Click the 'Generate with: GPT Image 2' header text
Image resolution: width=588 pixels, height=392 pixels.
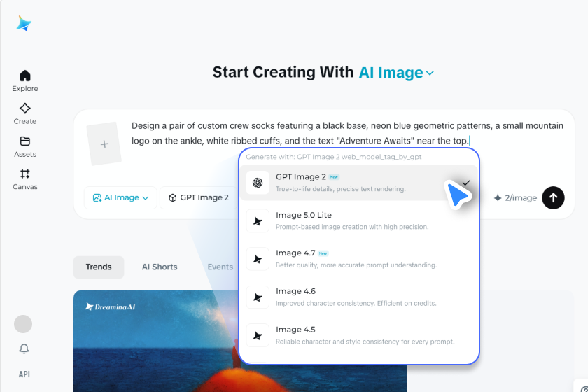point(334,157)
